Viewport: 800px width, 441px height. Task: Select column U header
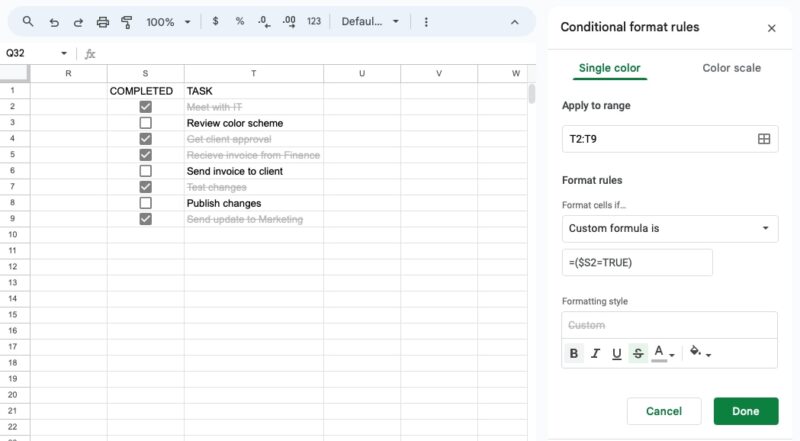click(362, 74)
